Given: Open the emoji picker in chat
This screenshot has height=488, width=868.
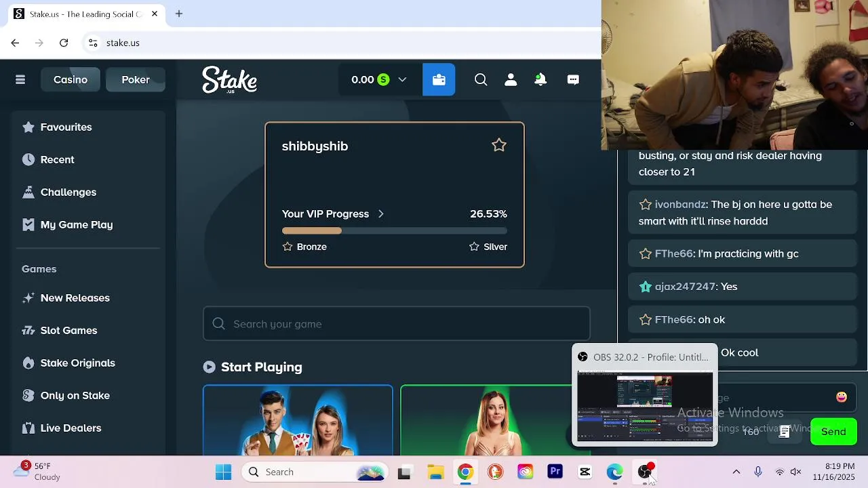Looking at the screenshot, I should (842, 397).
